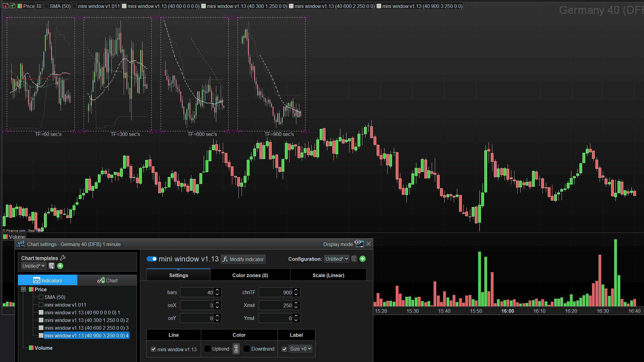644x362 pixels.
Task: Click the green up-arrow icon in the chart header
Action: click(x=12, y=6)
